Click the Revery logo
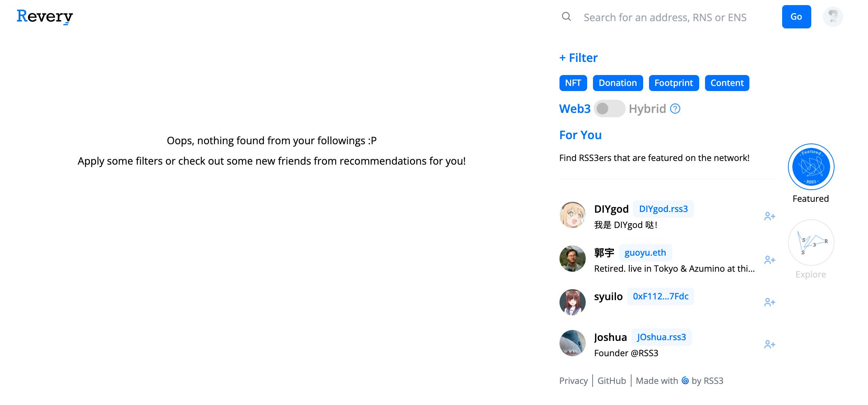Viewport: 868px width, 405px height. point(45,16)
